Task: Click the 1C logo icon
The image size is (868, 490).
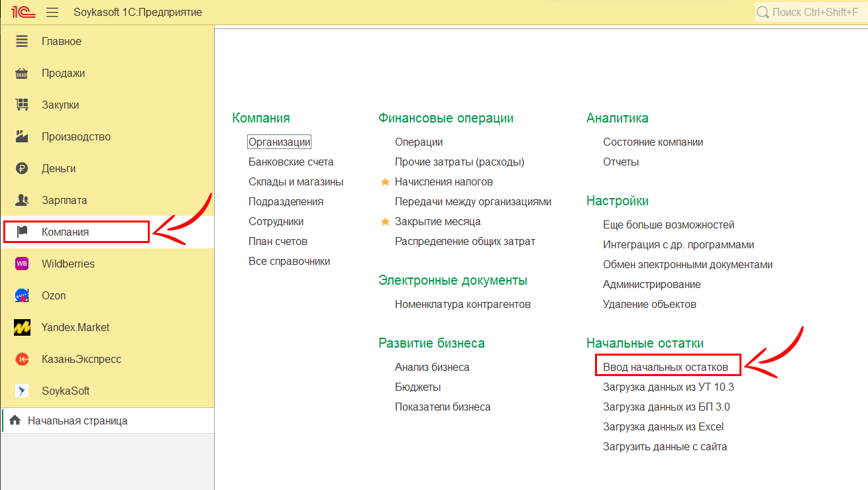Action: [23, 12]
